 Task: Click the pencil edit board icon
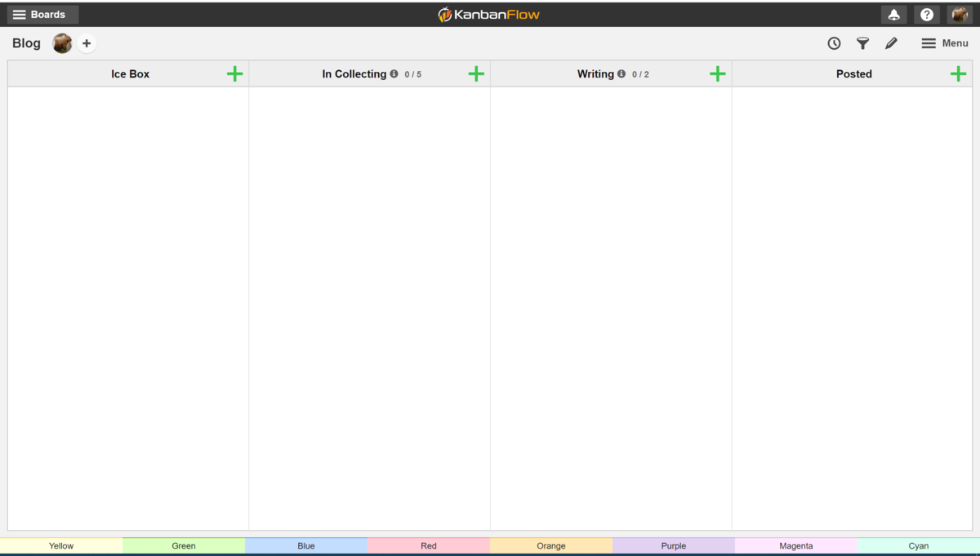point(891,43)
